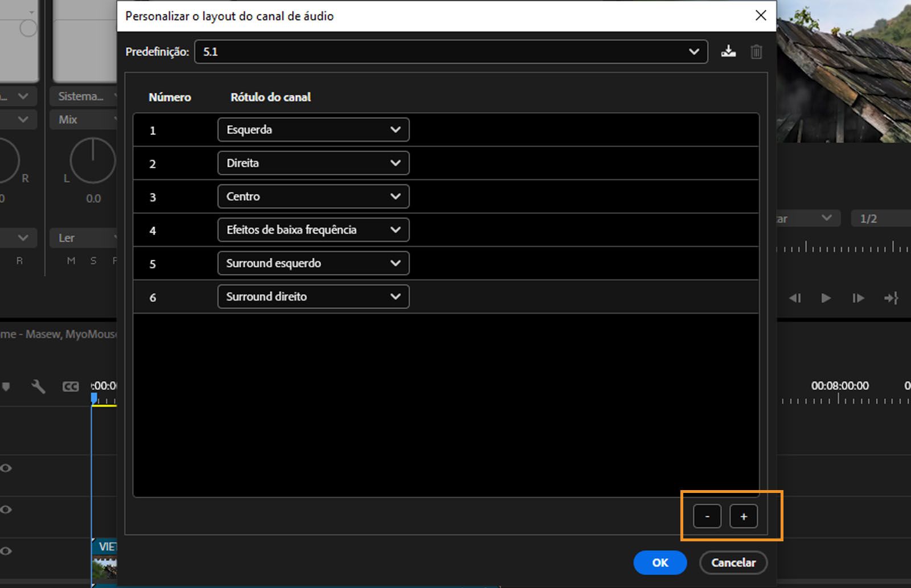This screenshot has width=911, height=588.
Task: Confirm the channel layout with OK
Action: [660, 562]
